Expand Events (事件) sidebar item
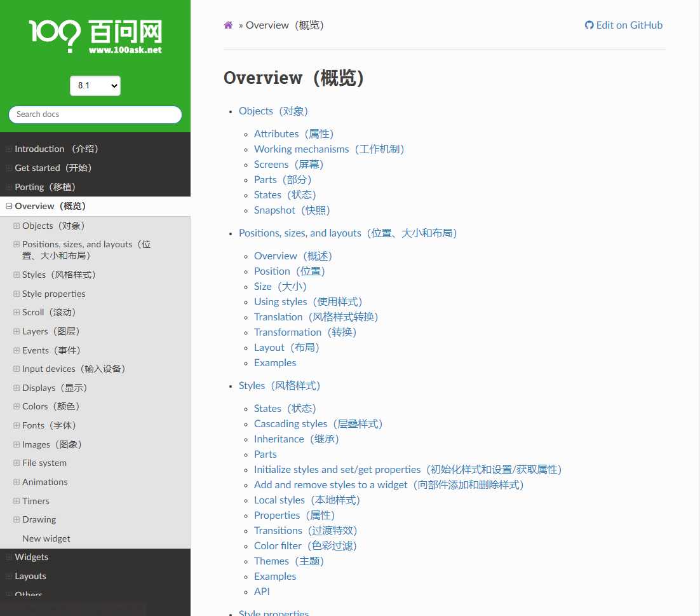 click(x=17, y=350)
